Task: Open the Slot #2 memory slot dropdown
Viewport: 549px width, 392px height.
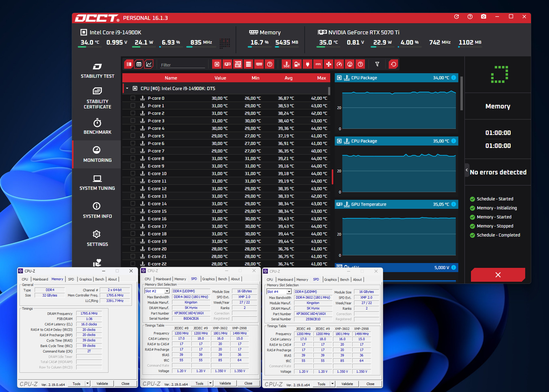Action: (x=167, y=291)
